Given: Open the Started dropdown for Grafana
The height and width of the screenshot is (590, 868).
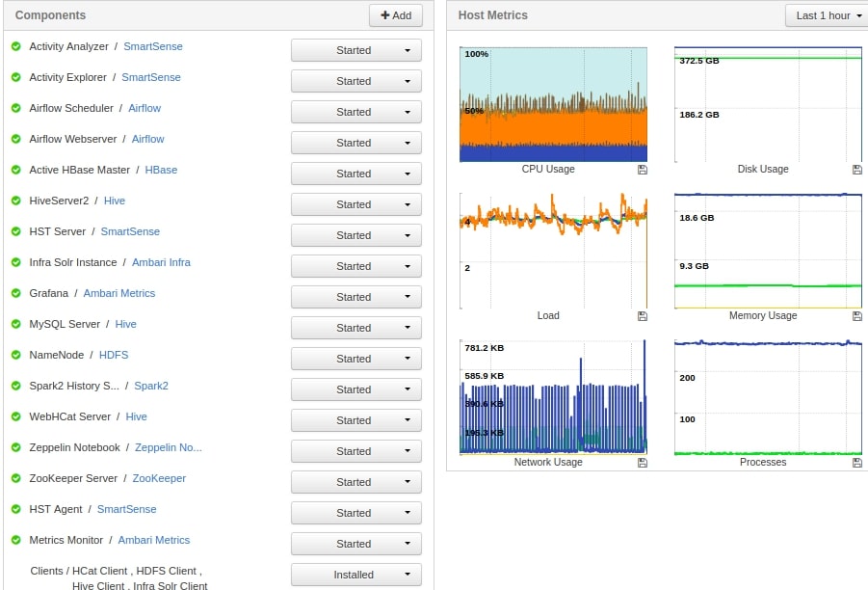Looking at the screenshot, I should 355,297.
